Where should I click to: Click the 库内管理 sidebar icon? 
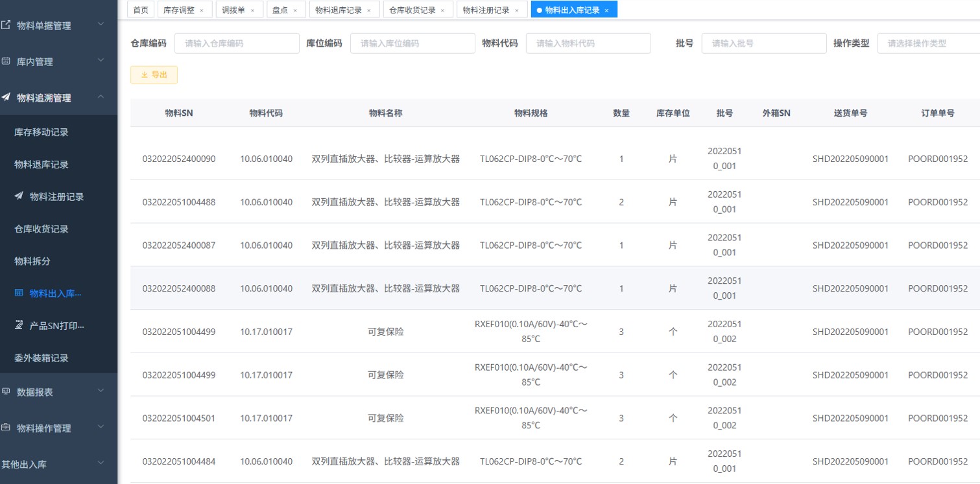click(x=6, y=62)
